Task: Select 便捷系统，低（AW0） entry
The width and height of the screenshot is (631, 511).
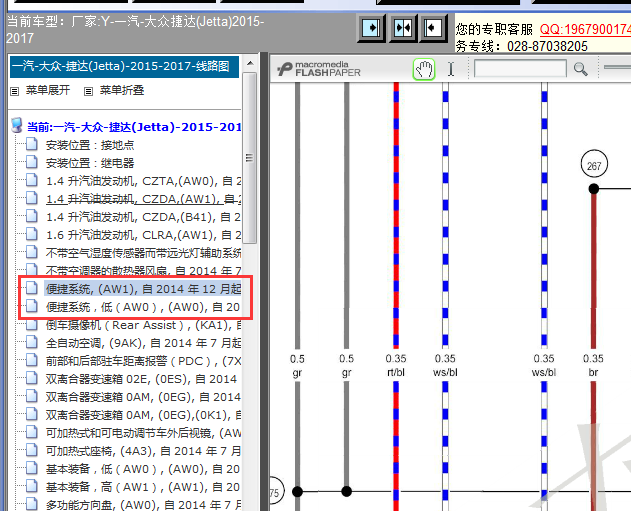Action: pos(142,307)
